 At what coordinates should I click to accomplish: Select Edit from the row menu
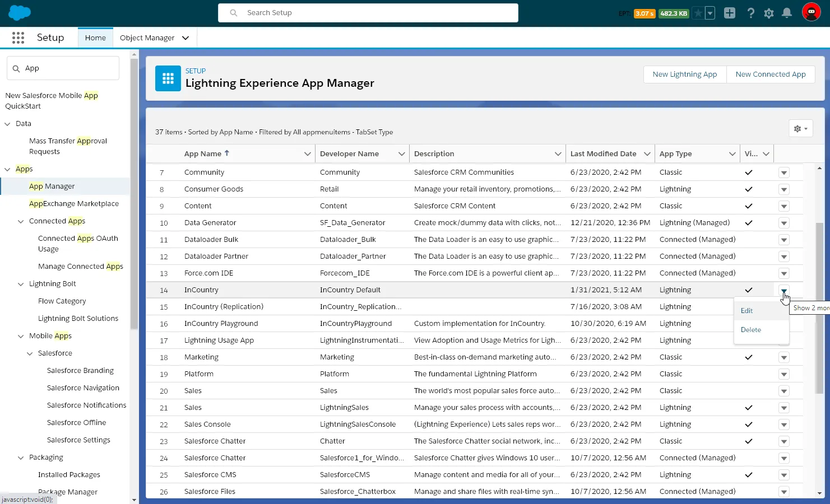pyautogui.click(x=747, y=311)
